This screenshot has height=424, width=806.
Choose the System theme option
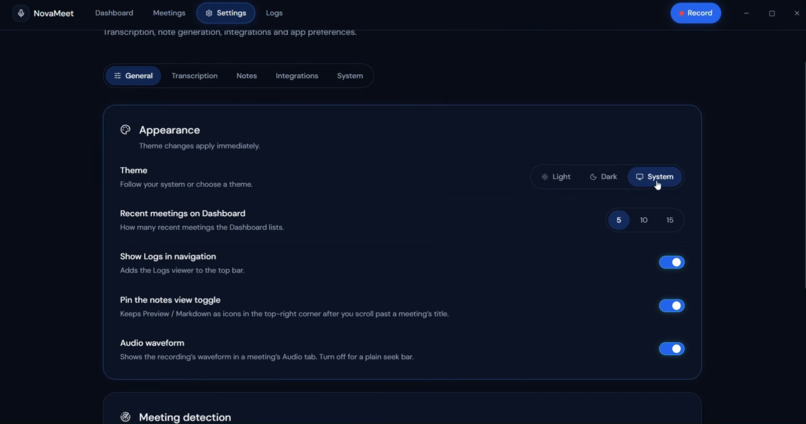(x=654, y=177)
